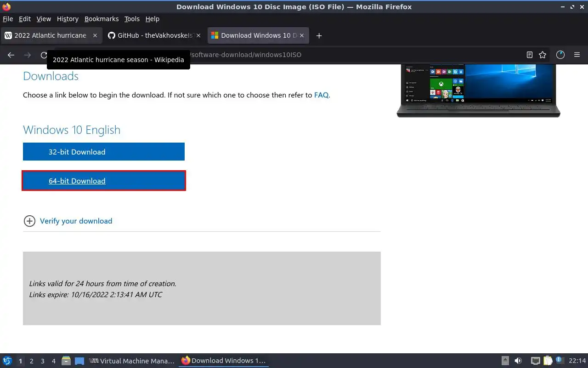Toggle reader view icon in address bar
Screen dimensions: 588x368
(530, 55)
